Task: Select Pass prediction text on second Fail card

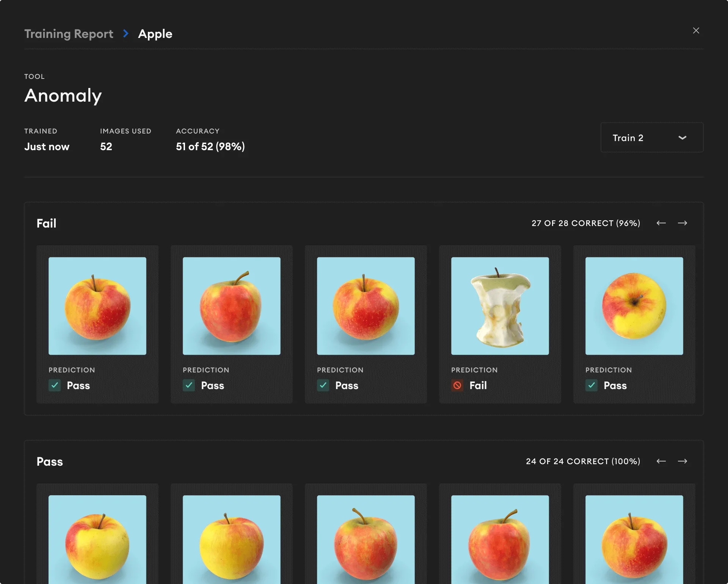Action: (213, 386)
